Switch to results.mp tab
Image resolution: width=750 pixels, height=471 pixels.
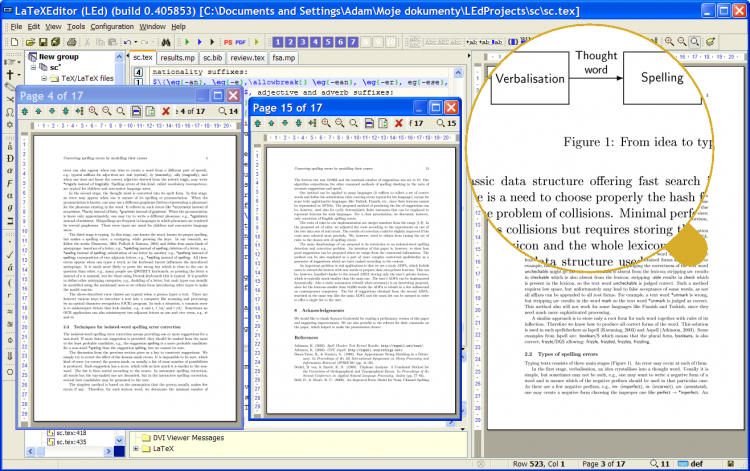coord(177,58)
